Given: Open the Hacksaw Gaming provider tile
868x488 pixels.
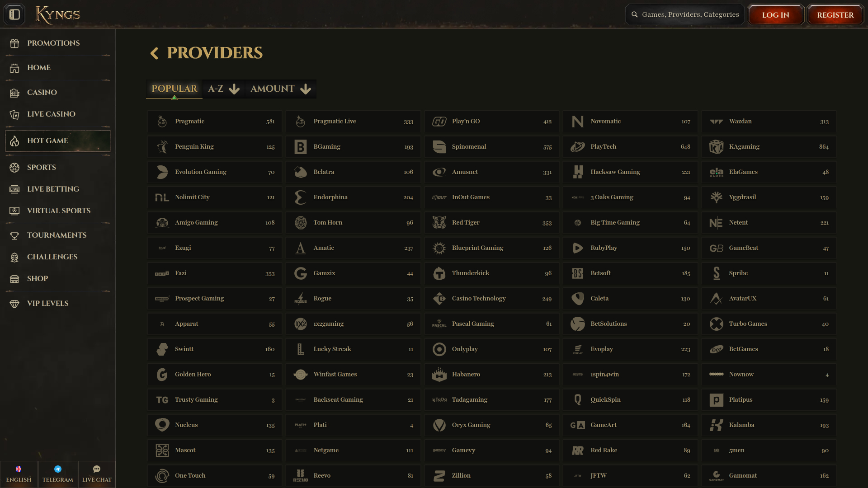Looking at the screenshot, I should (x=630, y=172).
